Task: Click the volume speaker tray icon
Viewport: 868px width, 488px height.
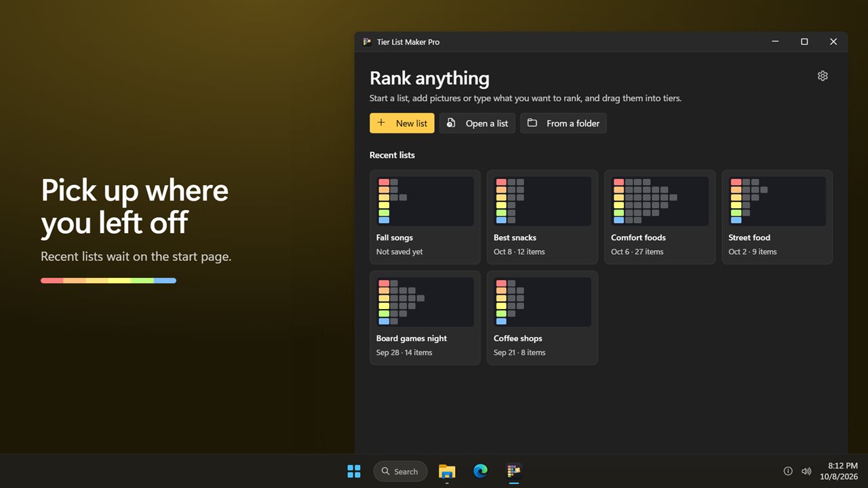Action: pos(806,471)
